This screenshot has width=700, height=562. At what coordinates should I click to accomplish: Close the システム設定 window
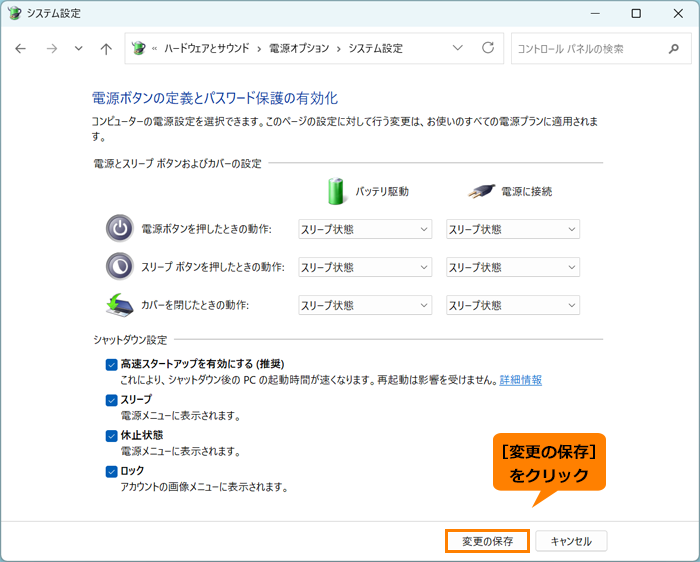pos(678,13)
